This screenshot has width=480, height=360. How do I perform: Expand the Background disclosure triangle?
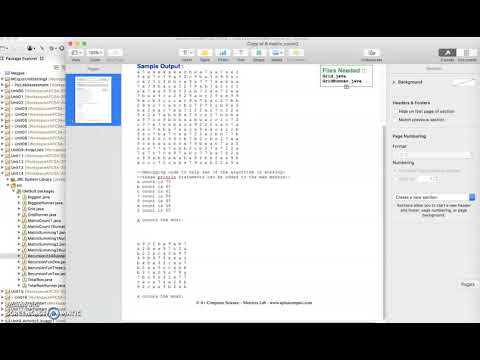tap(394, 82)
